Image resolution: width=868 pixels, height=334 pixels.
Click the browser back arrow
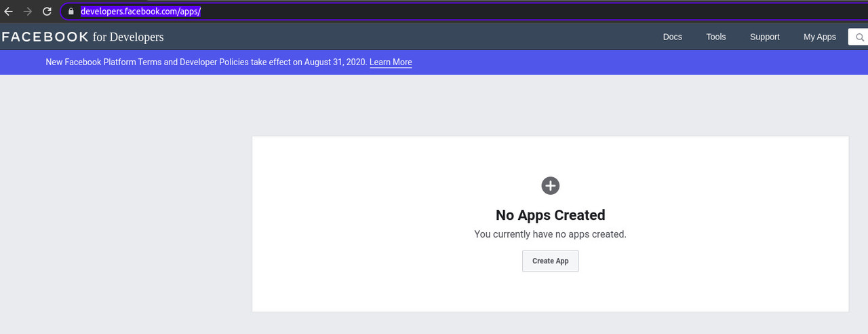[x=9, y=12]
